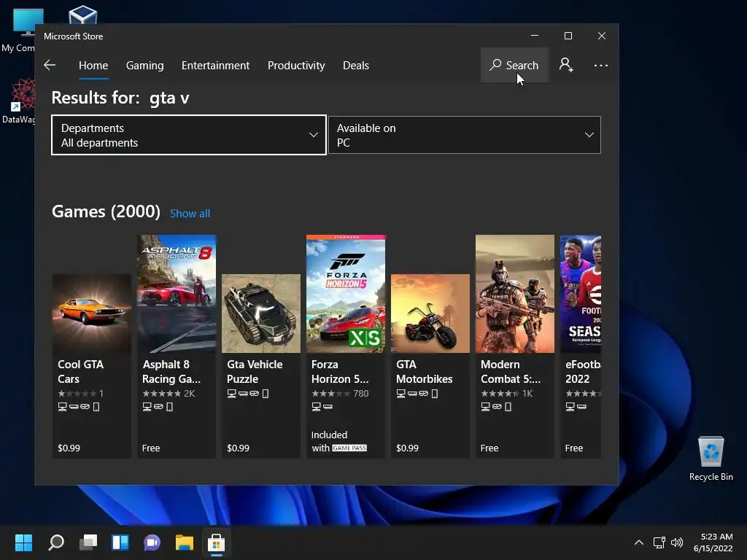The image size is (747, 560).
Task: Select Recycle Bin desktop icon
Action: point(711,459)
